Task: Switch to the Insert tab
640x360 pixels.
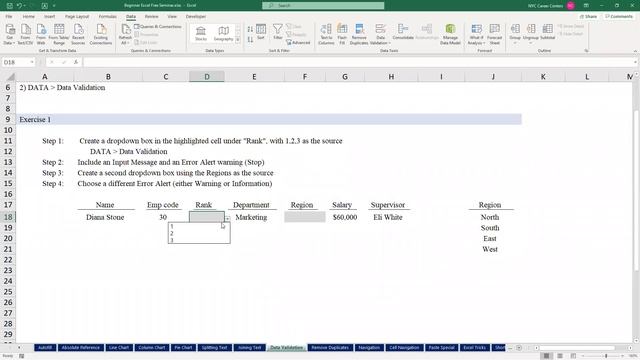Action: tap(50, 17)
